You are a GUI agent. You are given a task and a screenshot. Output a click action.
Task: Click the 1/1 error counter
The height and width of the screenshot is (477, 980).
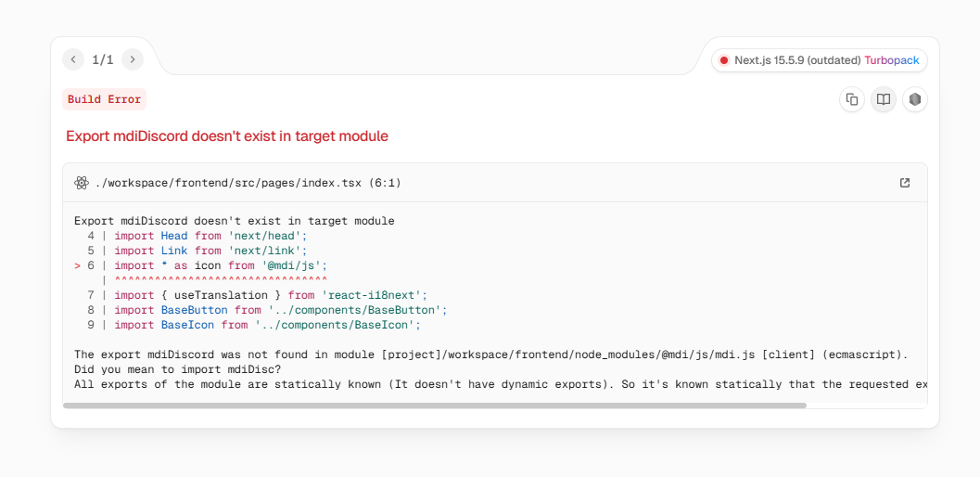pyautogui.click(x=103, y=59)
